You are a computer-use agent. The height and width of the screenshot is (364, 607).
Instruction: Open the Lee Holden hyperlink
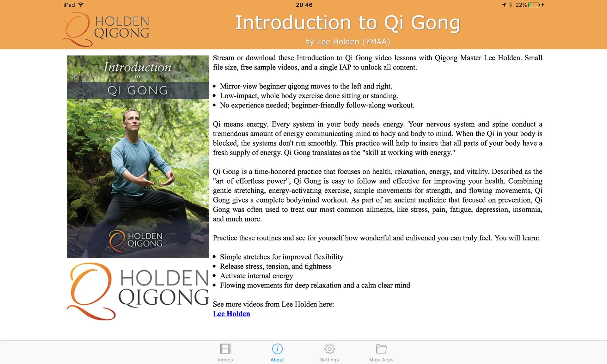(231, 313)
